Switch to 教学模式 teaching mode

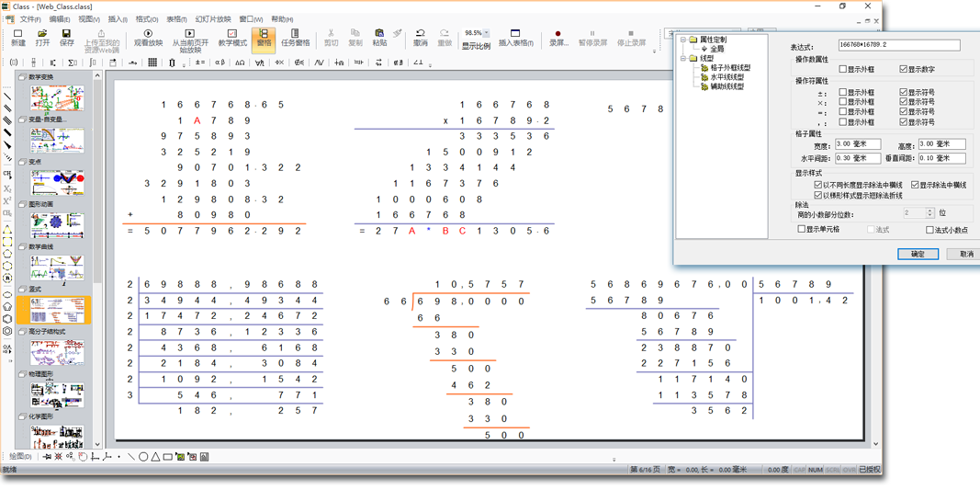[232, 37]
